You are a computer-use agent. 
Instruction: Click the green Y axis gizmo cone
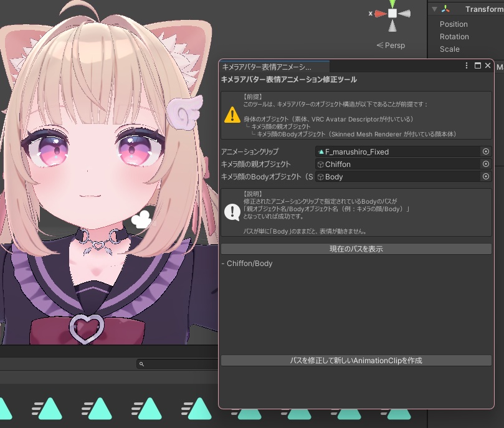[392, 4]
